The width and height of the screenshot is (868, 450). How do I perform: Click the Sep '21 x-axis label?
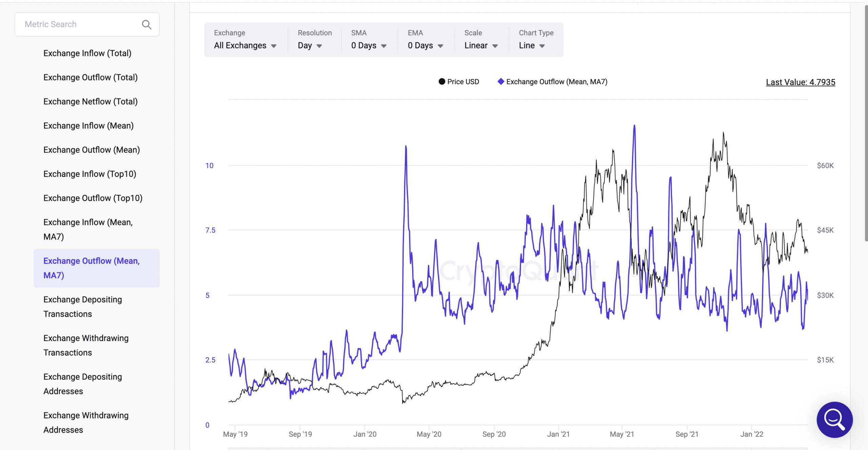coord(687,434)
